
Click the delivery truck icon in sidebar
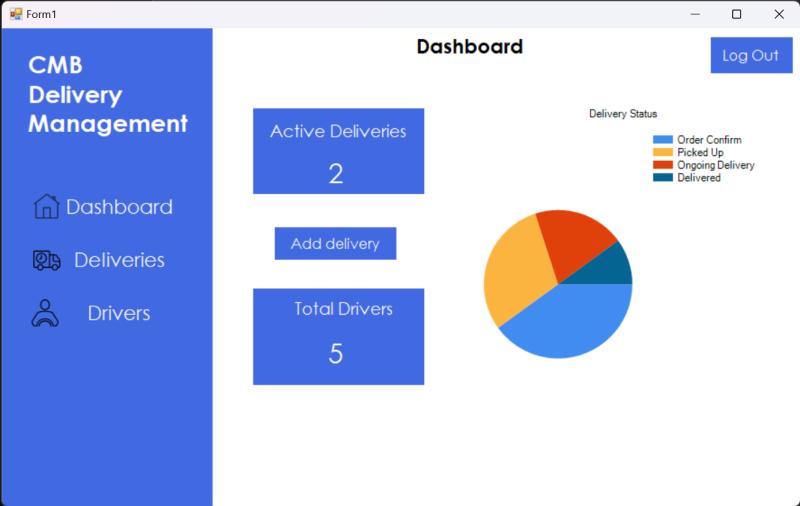[46, 260]
